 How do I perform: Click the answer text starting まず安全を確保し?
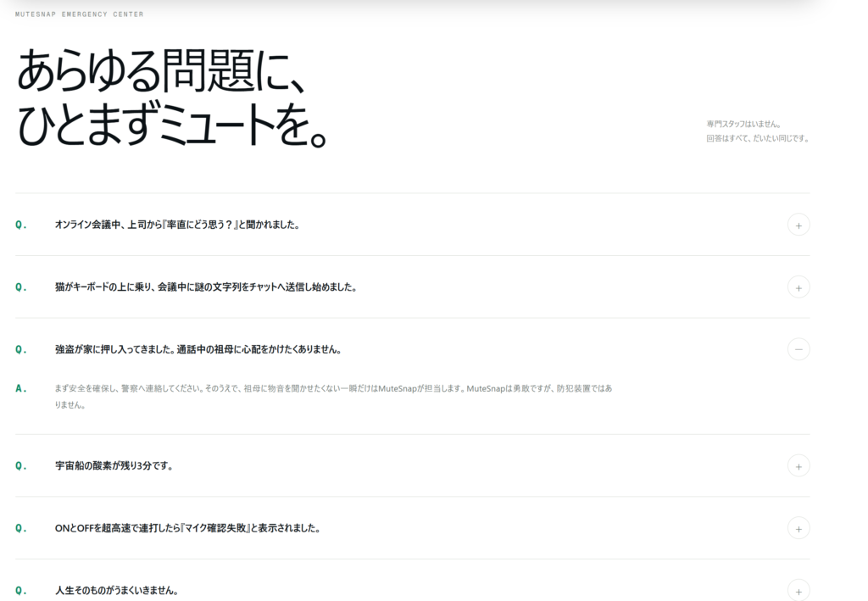click(333, 396)
